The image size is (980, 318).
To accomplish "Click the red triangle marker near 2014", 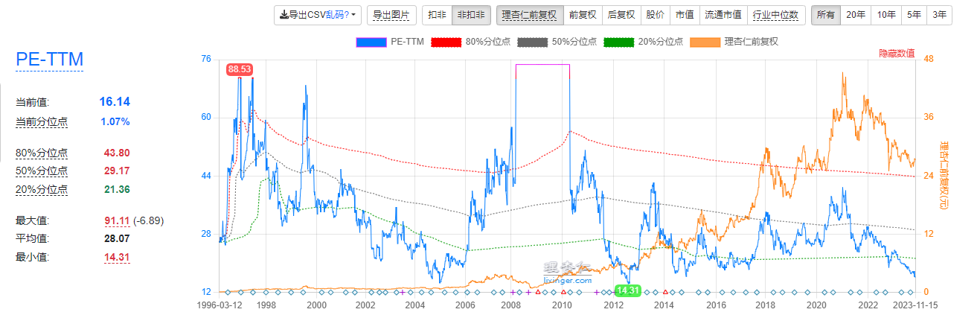I will pos(665,292).
